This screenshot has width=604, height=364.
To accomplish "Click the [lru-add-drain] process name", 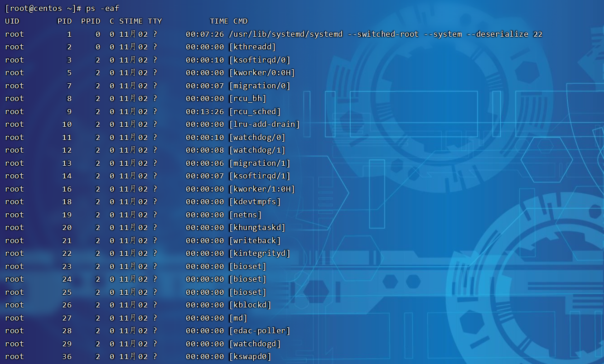I will coord(265,124).
